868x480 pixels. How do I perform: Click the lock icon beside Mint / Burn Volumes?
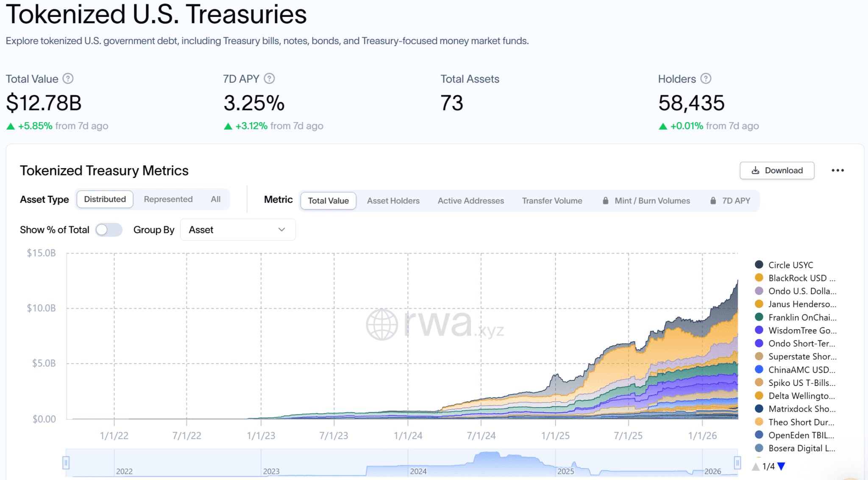pos(606,201)
